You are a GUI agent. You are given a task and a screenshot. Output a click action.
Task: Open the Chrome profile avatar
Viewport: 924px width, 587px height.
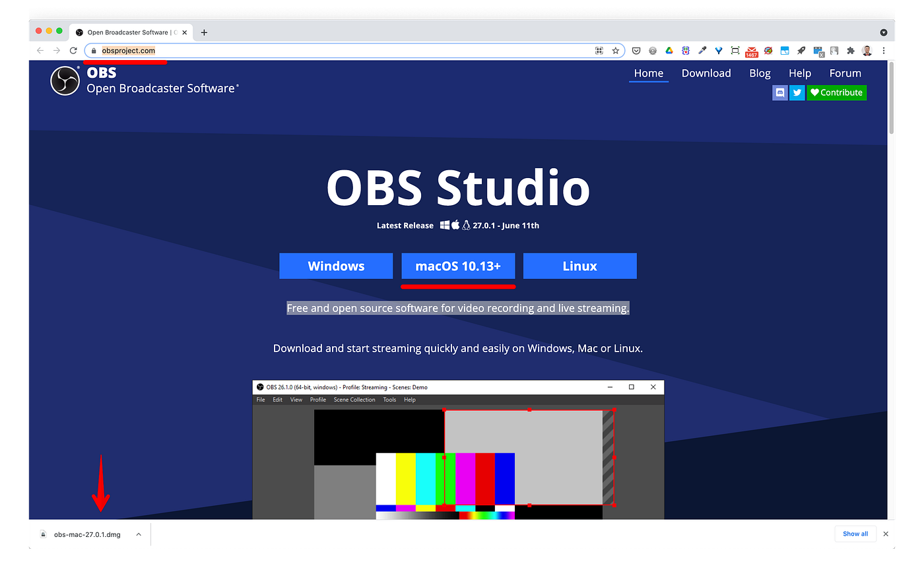(867, 51)
